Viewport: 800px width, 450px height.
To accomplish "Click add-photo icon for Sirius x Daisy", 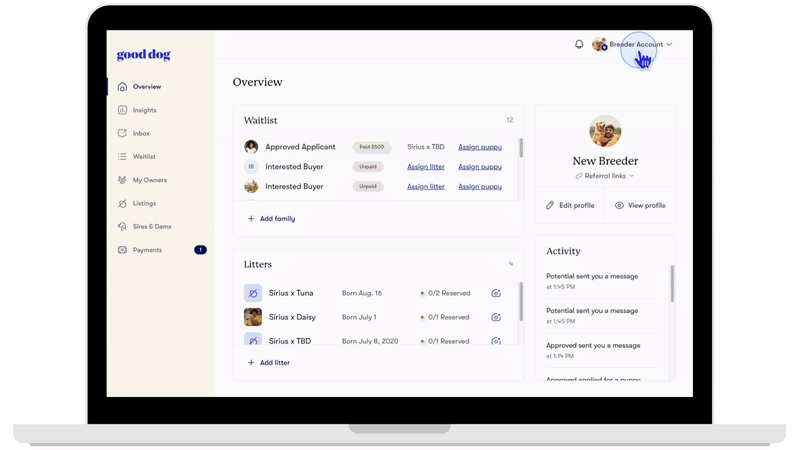I will click(x=496, y=317).
